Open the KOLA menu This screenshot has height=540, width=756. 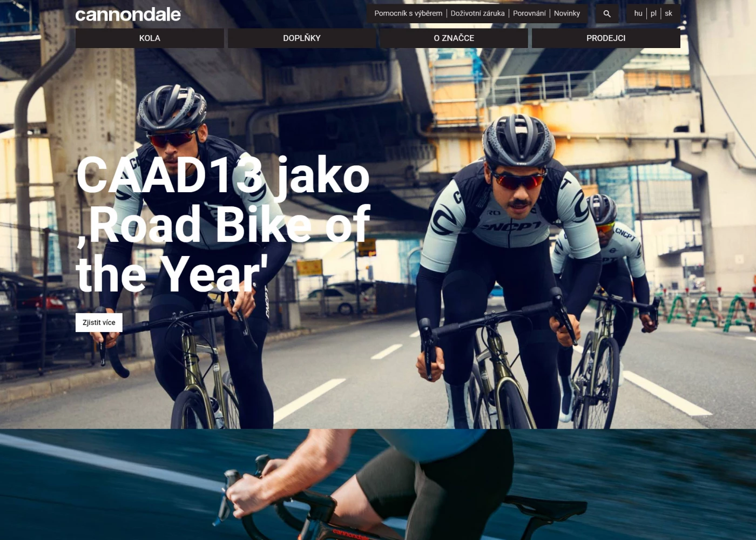click(x=150, y=38)
